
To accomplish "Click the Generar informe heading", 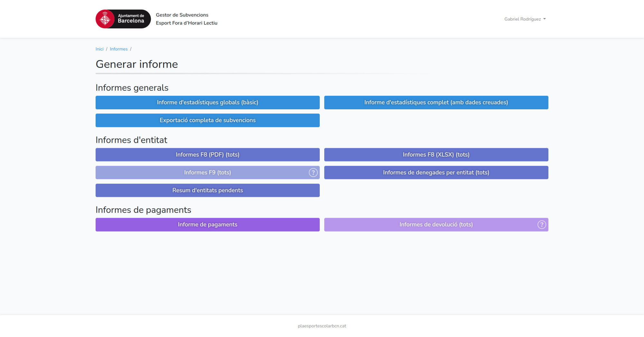I will click(137, 64).
